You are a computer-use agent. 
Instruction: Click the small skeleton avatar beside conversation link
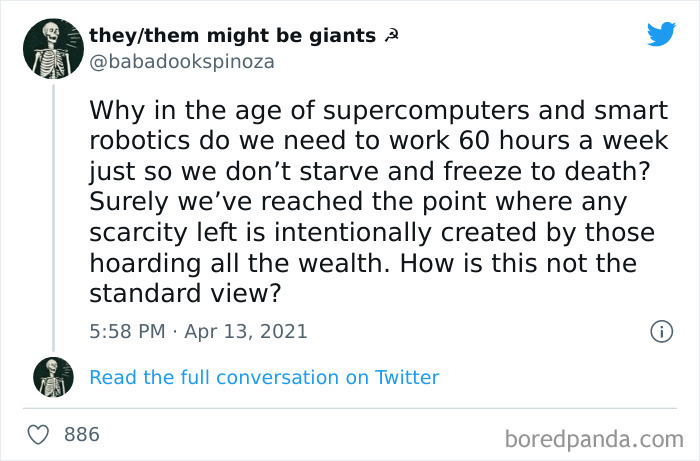tap(53, 376)
